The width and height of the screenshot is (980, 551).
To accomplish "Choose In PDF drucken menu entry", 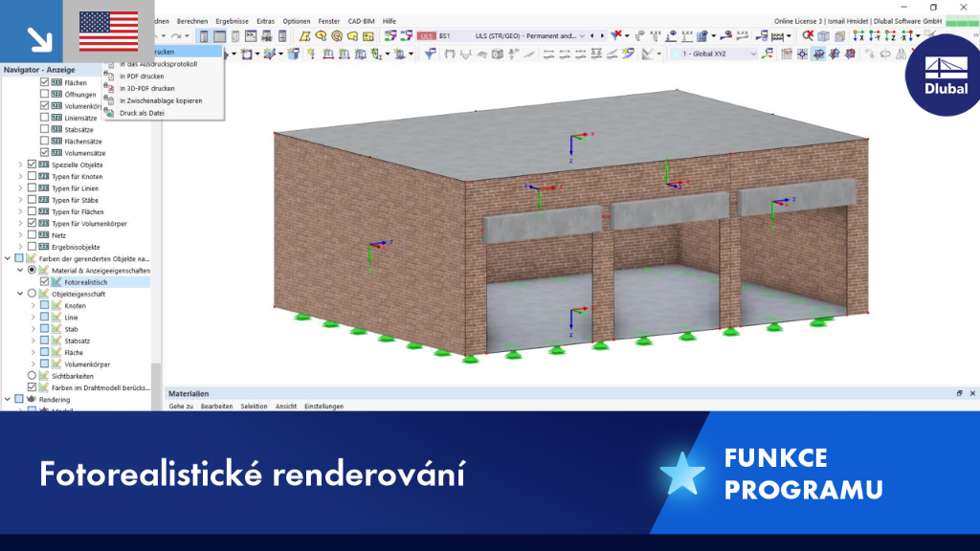I will pos(142,77).
